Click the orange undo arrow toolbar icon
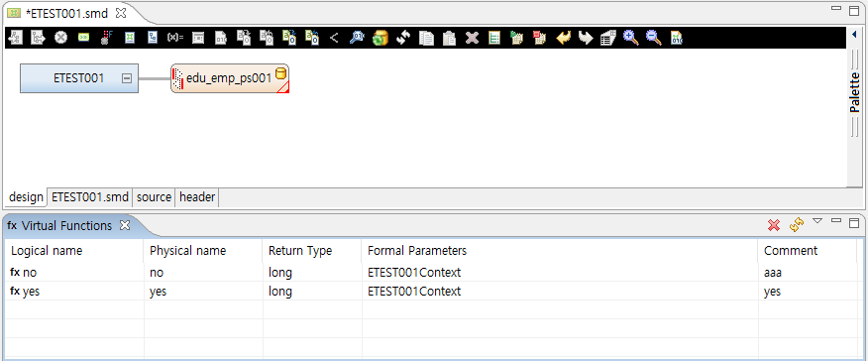Viewport: 868px width, 361px height. coord(563,38)
